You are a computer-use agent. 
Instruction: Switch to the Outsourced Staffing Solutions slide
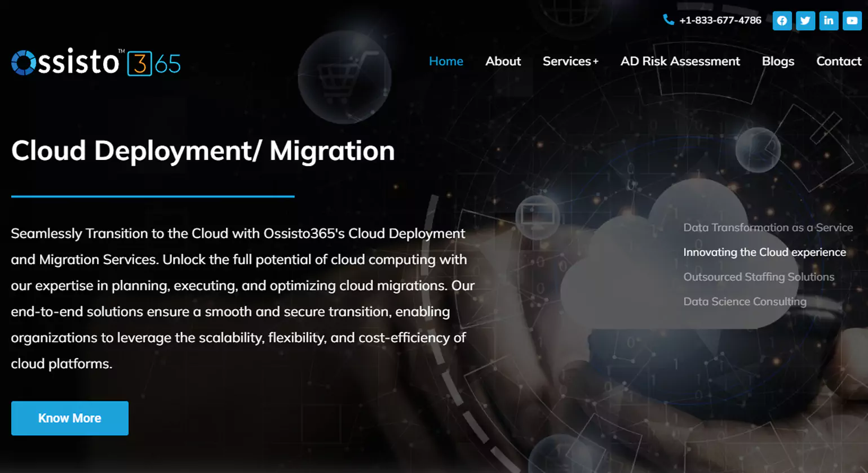point(759,277)
